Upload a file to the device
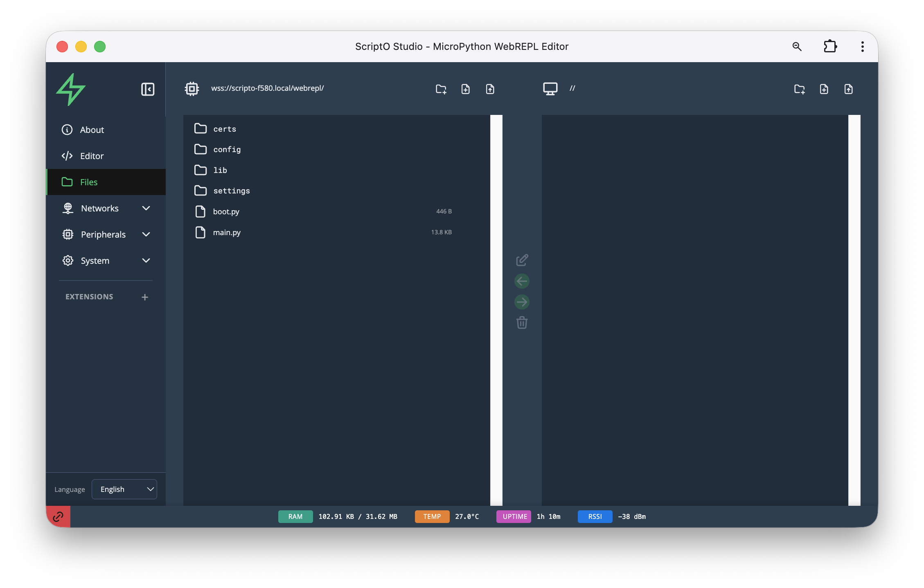Screen dimensions: 924x588 [x=490, y=89]
